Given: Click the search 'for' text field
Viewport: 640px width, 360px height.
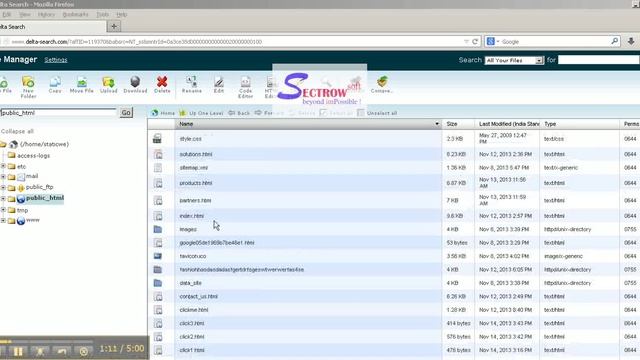Looking at the screenshot, I should coord(598,60).
